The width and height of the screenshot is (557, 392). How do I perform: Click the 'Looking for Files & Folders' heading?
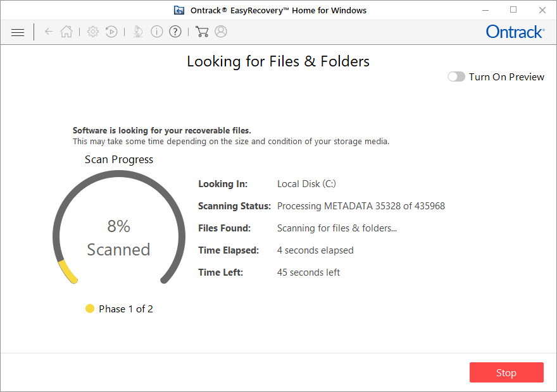(278, 61)
